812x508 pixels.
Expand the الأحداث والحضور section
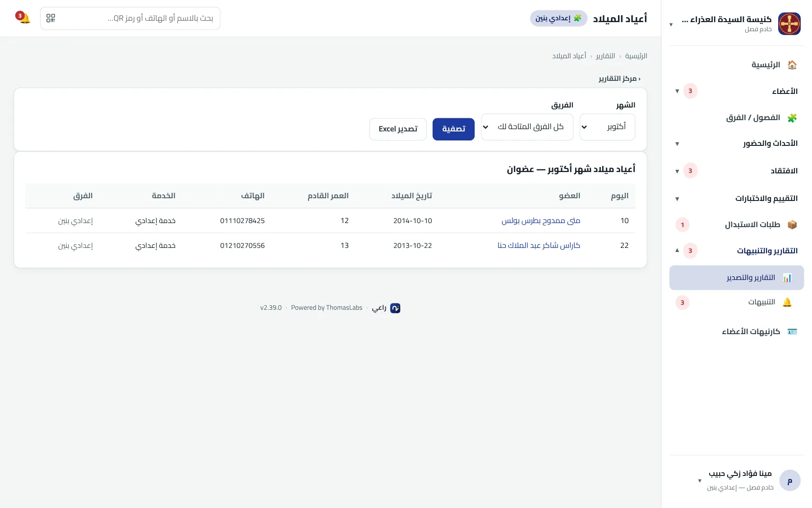click(x=737, y=144)
